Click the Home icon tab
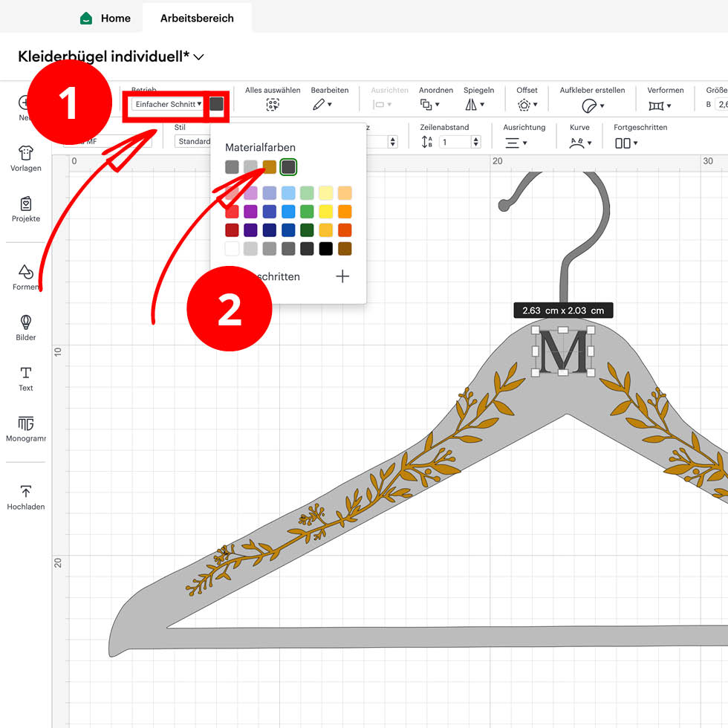The width and height of the screenshot is (728, 728). pos(105,18)
